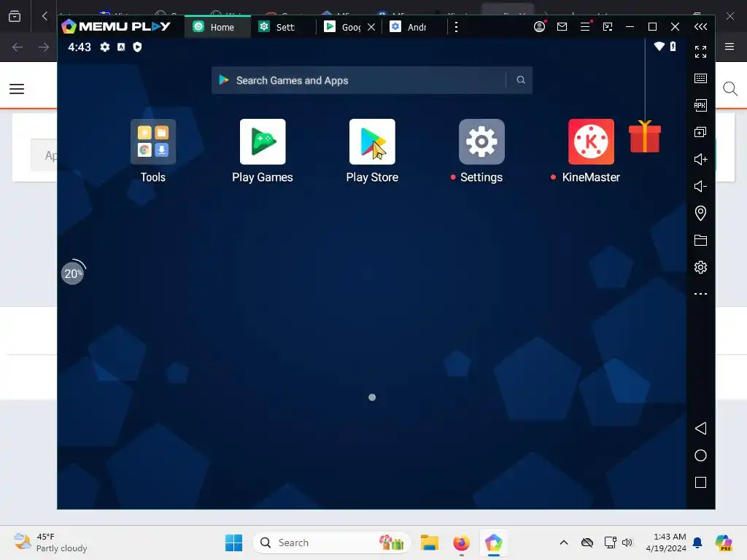Click the Android home circle button
The width and height of the screenshot is (747, 560).
pyautogui.click(x=700, y=455)
